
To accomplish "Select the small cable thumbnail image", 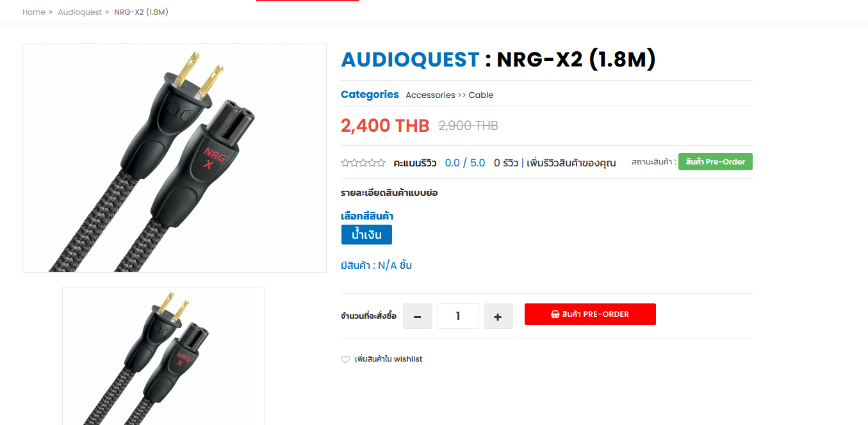I will 163,356.
